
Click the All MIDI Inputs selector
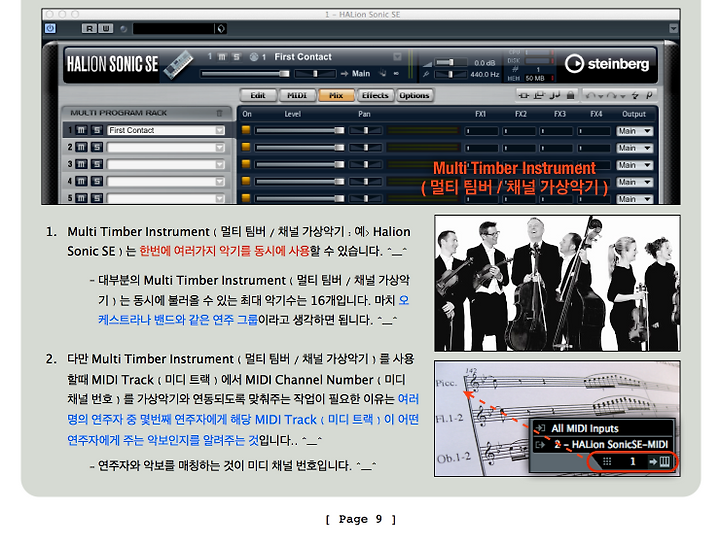click(x=602, y=428)
